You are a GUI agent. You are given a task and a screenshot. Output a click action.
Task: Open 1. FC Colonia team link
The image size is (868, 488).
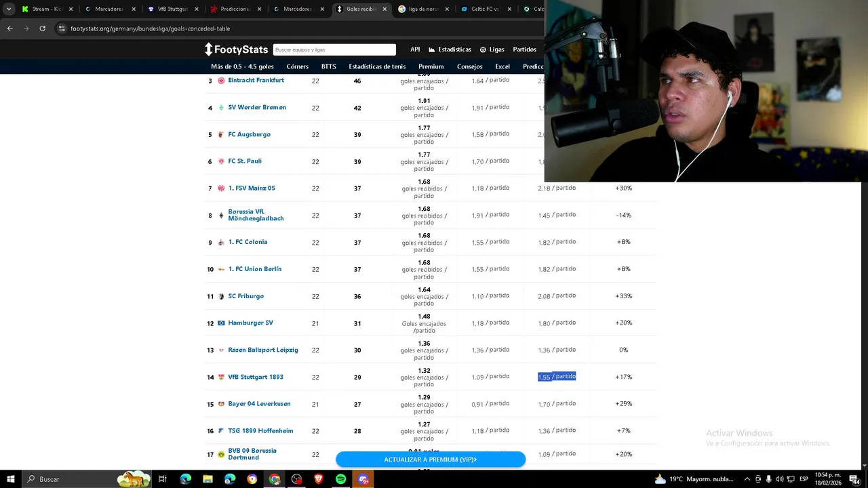point(248,242)
